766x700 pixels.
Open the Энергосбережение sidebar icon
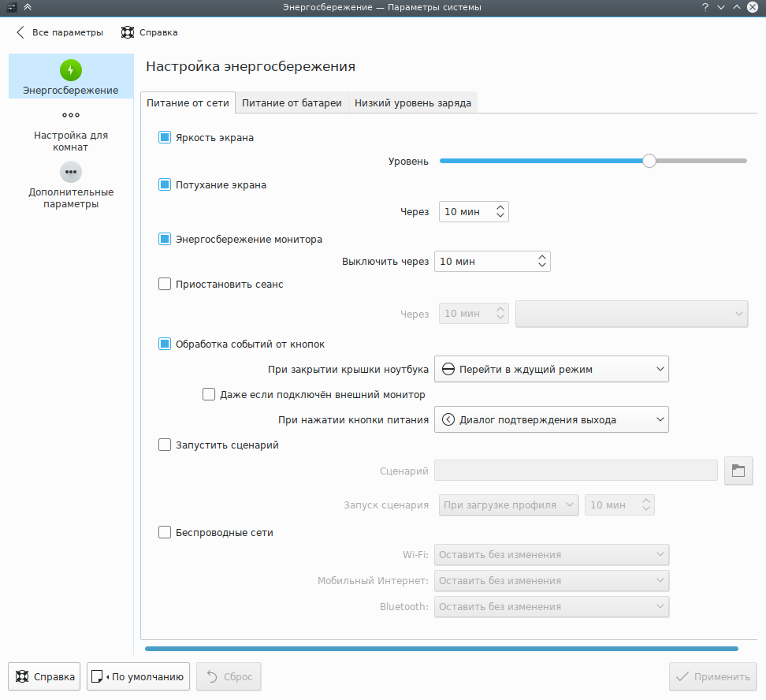pyautogui.click(x=71, y=70)
